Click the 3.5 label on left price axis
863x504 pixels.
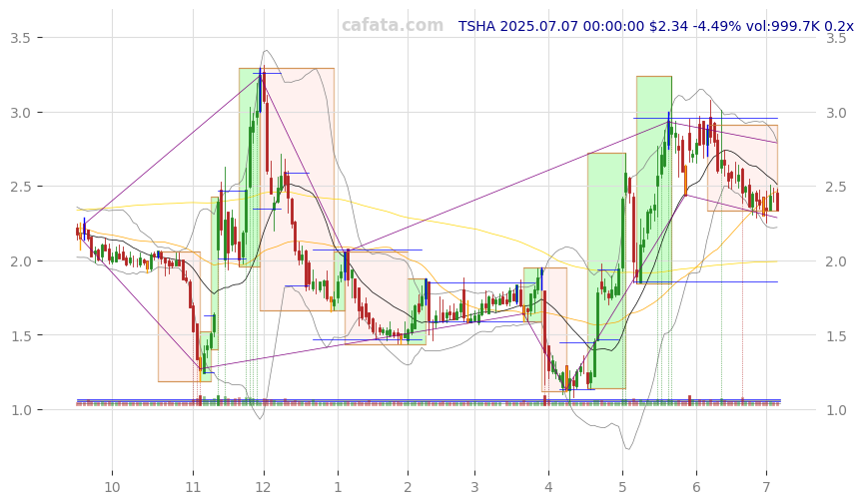click(19, 38)
